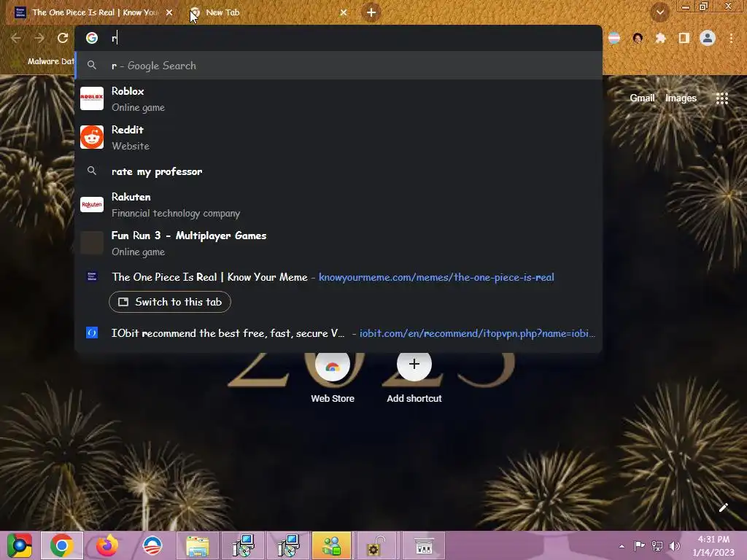The width and height of the screenshot is (747, 560).
Task: Open File Explorer from taskbar
Action: tap(198, 545)
